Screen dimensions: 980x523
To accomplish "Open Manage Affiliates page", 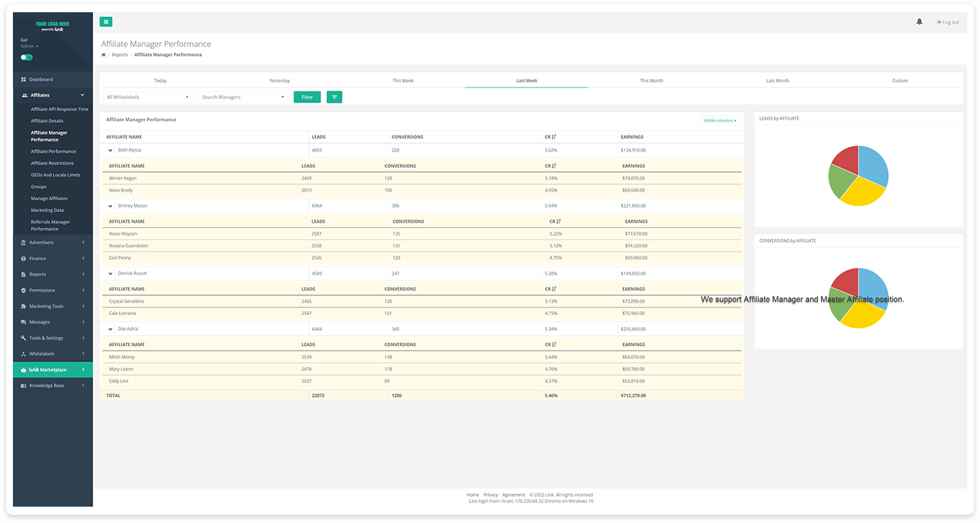I will pyautogui.click(x=49, y=199).
